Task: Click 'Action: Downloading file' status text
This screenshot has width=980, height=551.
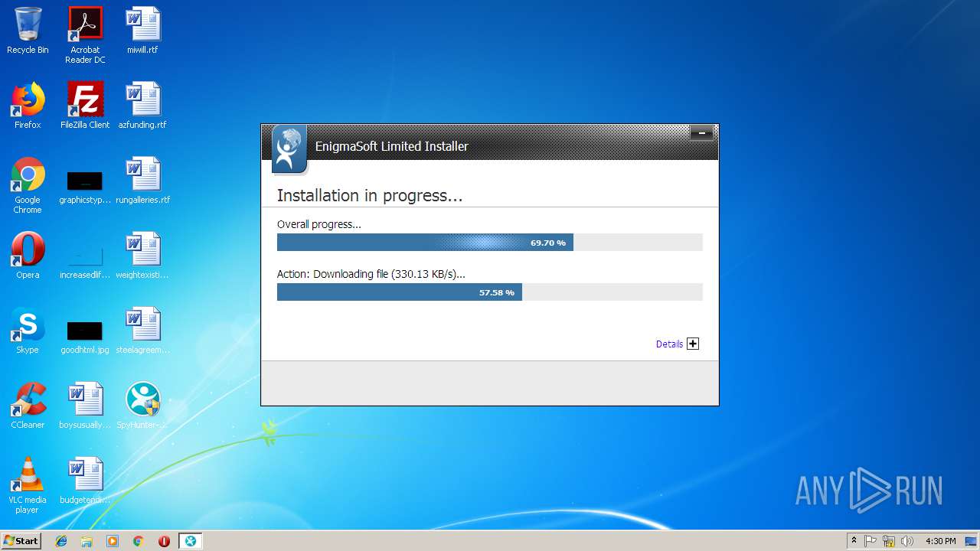Action: click(x=371, y=274)
